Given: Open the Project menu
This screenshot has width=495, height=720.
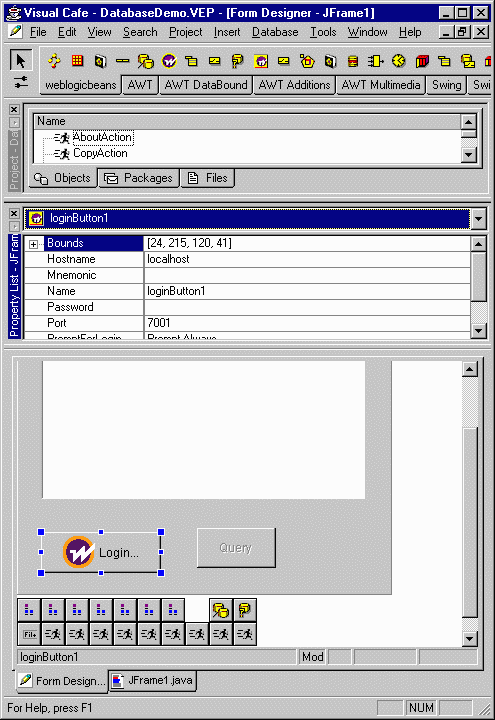Looking at the screenshot, I should click(186, 32).
